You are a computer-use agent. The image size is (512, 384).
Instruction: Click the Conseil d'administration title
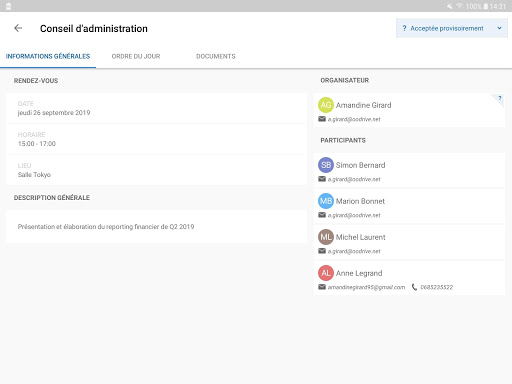[x=94, y=29]
